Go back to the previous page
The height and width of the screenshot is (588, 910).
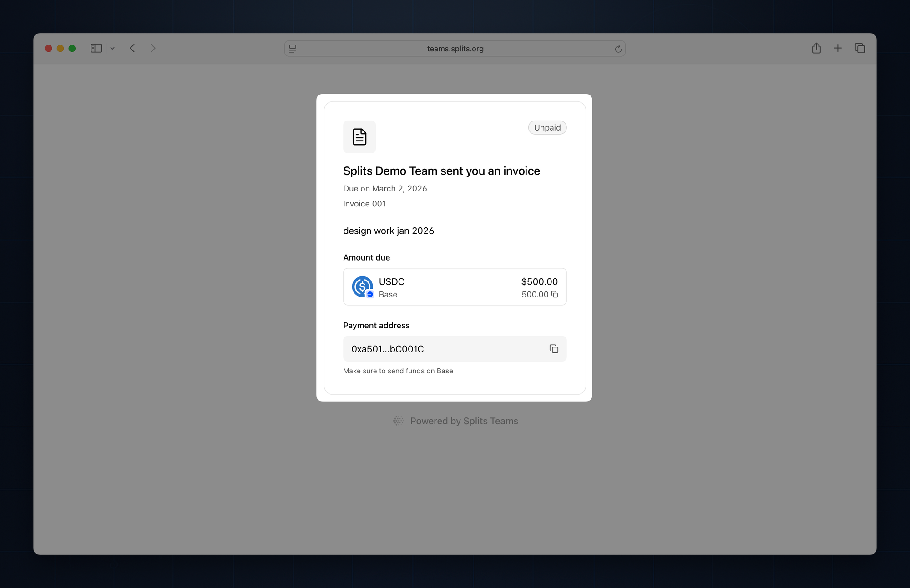point(132,48)
